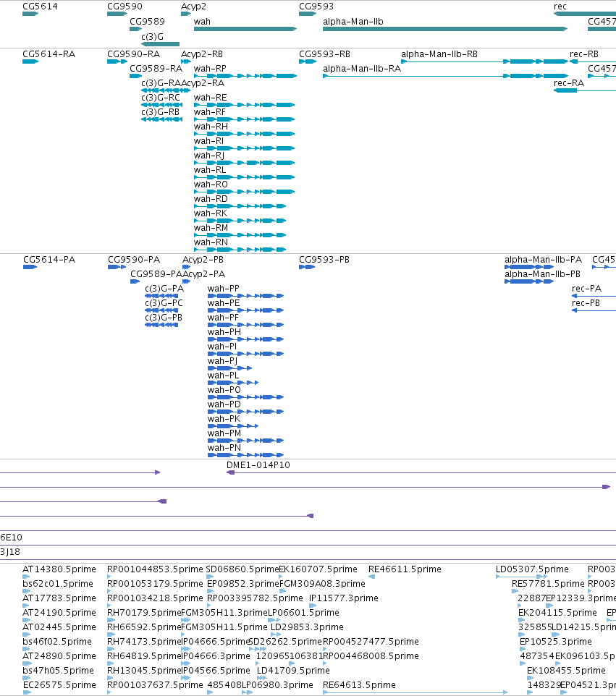Select the wah-PN protein label
This screenshot has width=616, height=696.
[224, 448]
